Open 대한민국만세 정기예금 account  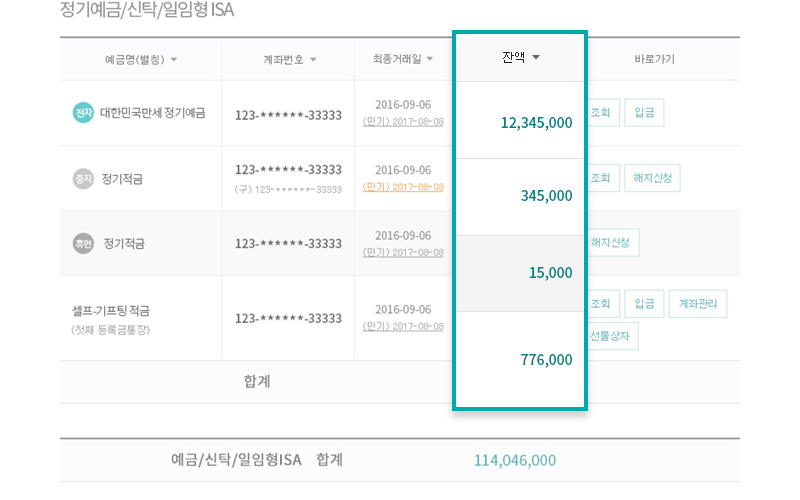pos(153,113)
